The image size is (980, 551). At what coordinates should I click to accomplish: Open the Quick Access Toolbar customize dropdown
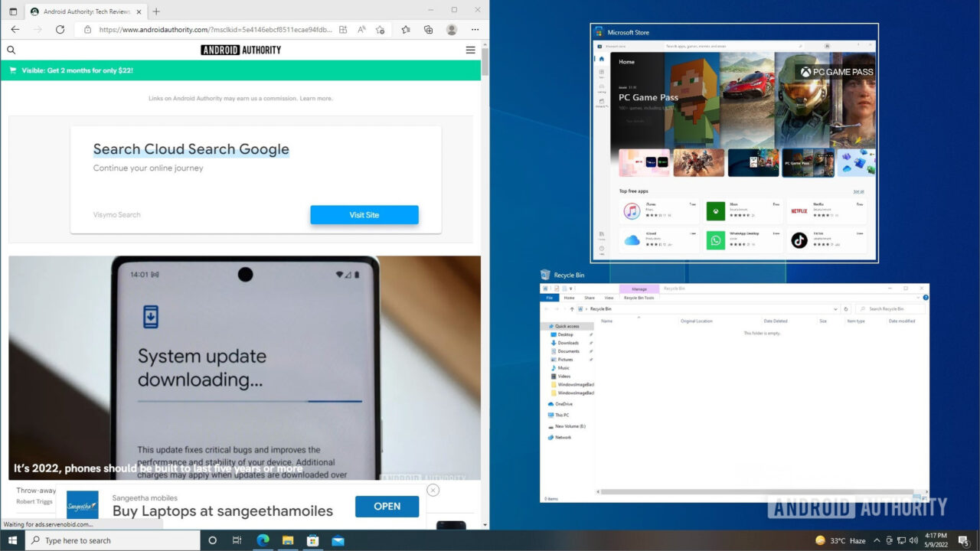point(571,289)
